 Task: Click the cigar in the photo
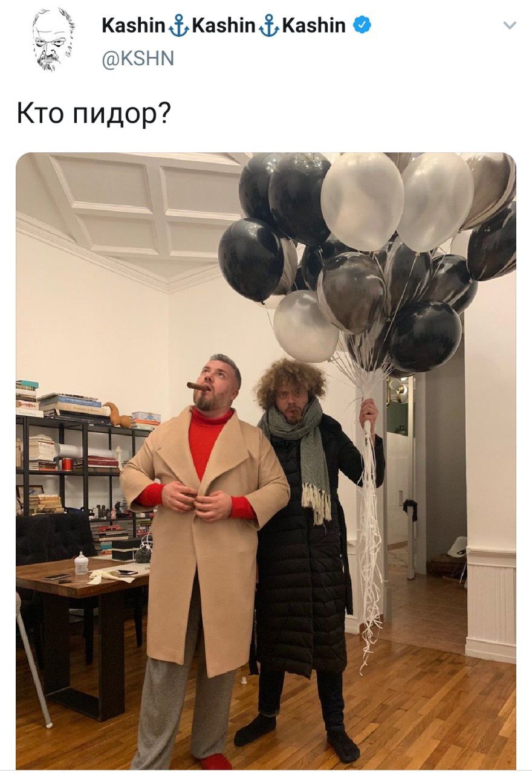[x=198, y=386]
